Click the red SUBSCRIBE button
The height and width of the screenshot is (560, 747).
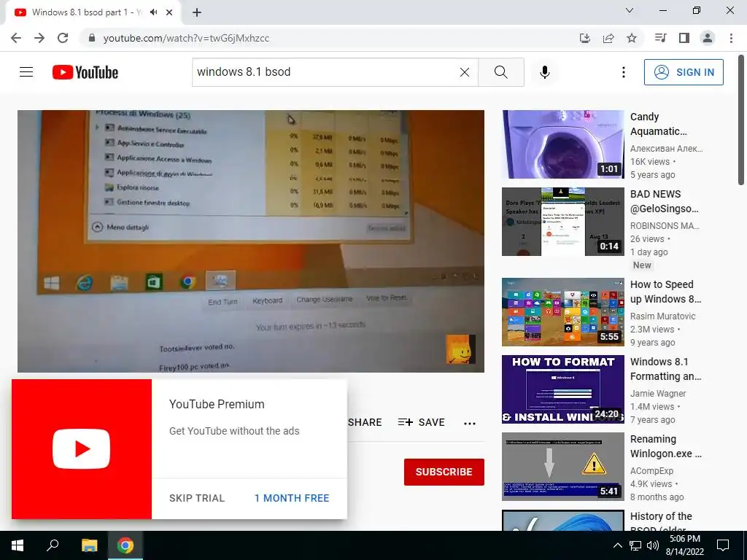click(x=444, y=472)
